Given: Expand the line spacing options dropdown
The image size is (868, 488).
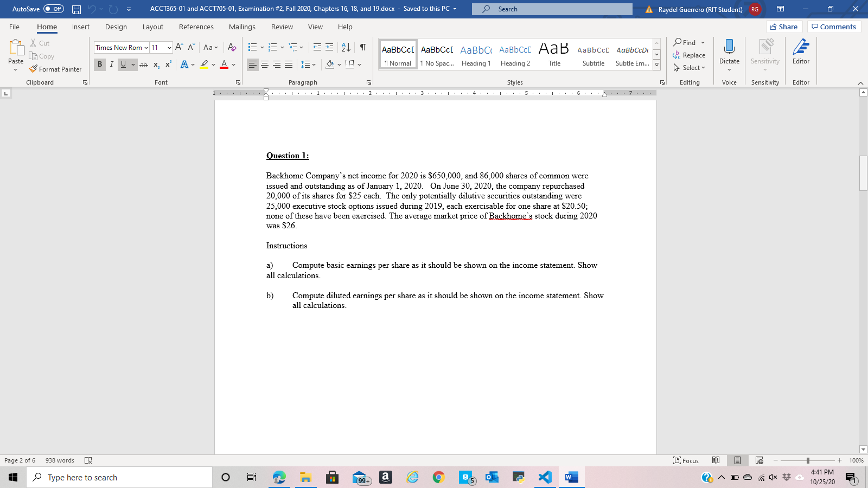Looking at the screenshot, I should point(312,65).
